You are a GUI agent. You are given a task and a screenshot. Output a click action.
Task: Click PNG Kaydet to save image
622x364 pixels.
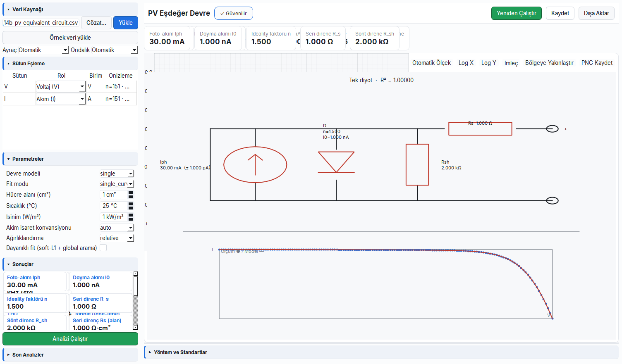coord(597,63)
